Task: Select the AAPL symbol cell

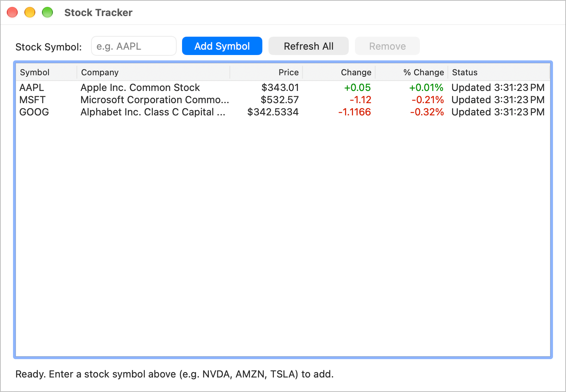Action: coord(32,87)
